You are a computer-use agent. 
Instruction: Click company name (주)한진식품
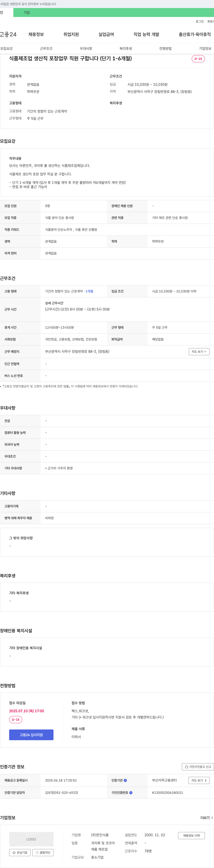[x=100, y=835]
